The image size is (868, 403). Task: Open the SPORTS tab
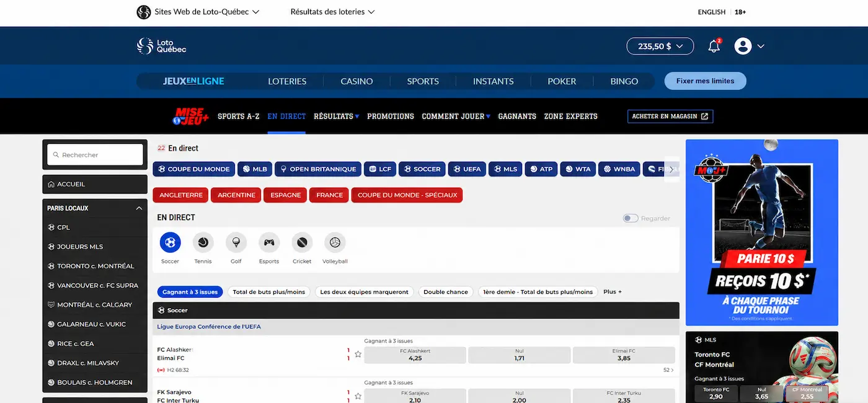[423, 81]
